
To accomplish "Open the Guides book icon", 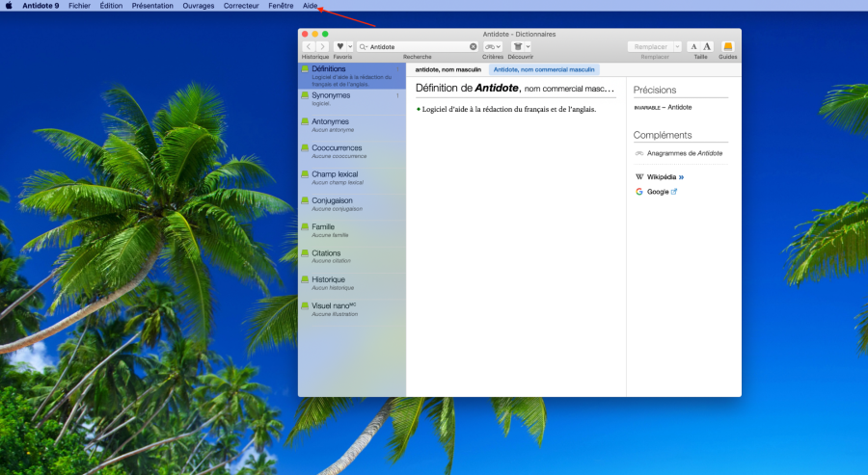I will click(727, 46).
